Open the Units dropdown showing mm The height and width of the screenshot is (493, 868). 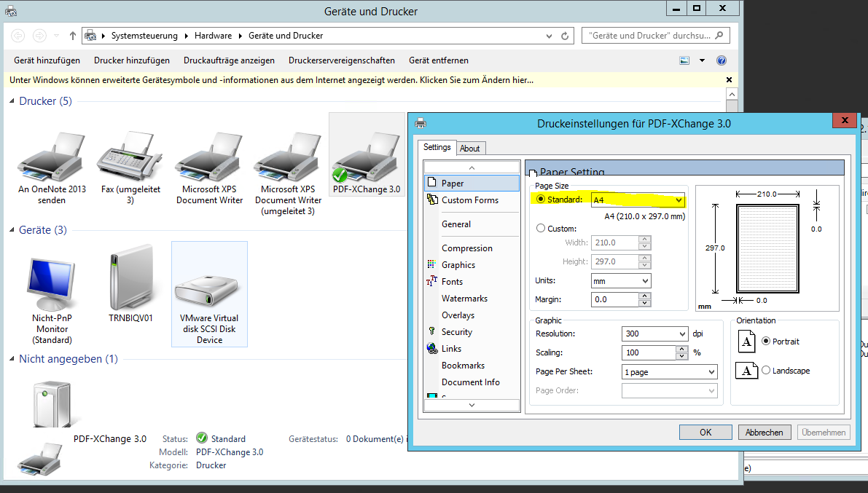(x=639, y=280)
